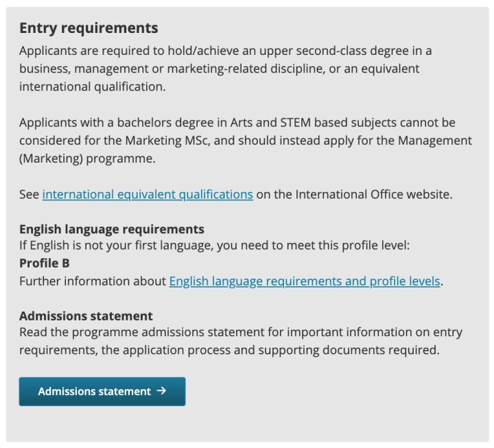
Task: Open the international equivalent qualifications link
Action: click(148, 194)
